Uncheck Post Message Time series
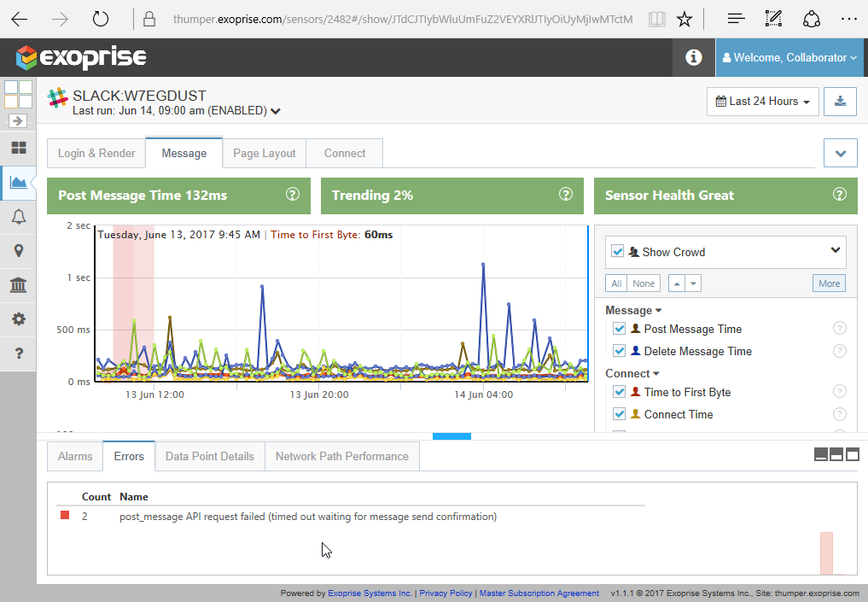The image size is (868, 602). click(620, 329)
